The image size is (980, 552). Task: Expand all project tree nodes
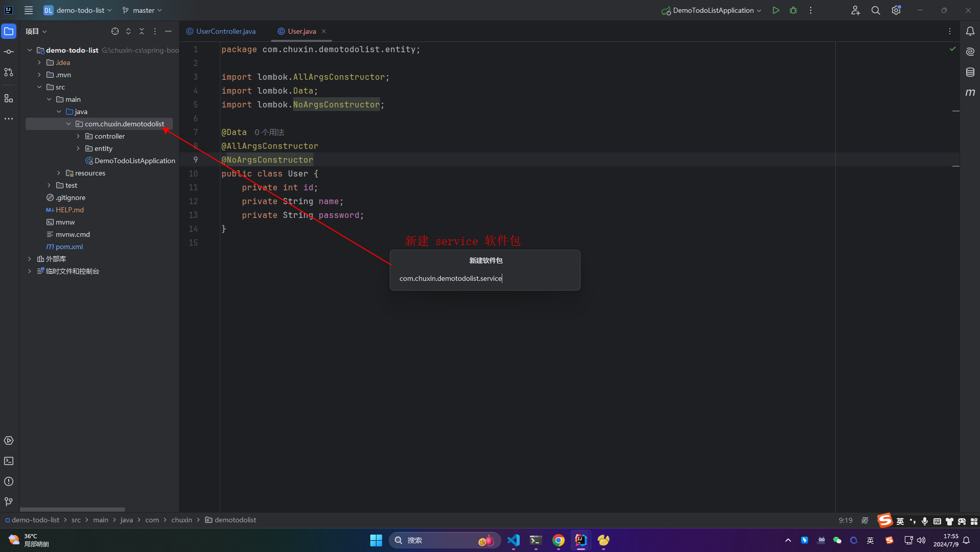(128, 31)
